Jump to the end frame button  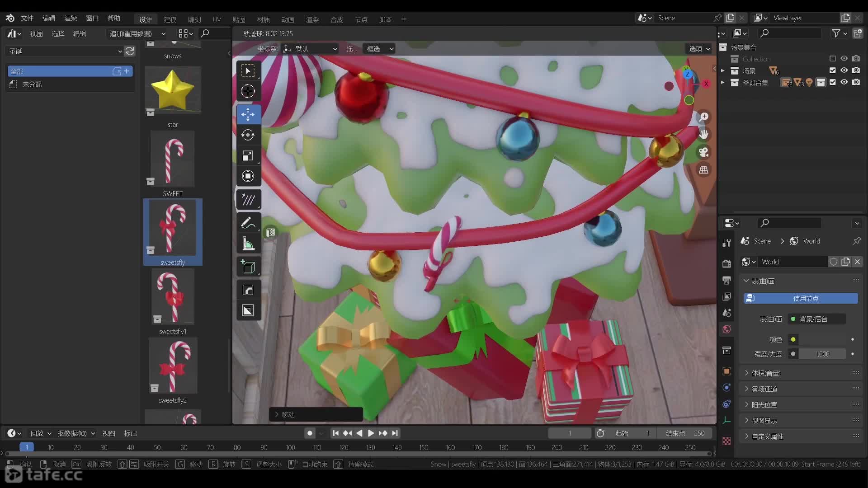(x=395, y=433)
